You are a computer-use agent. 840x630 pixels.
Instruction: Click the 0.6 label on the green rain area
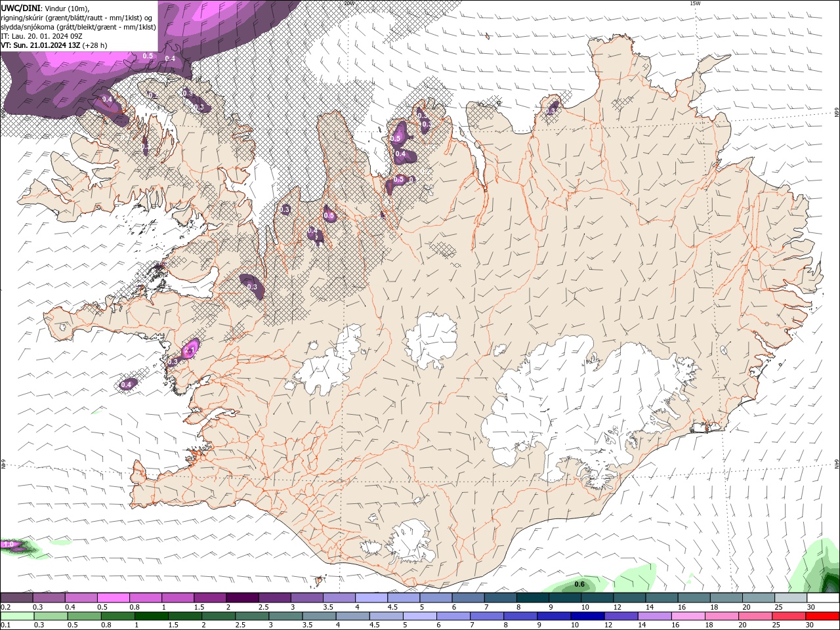pos(579,584)
